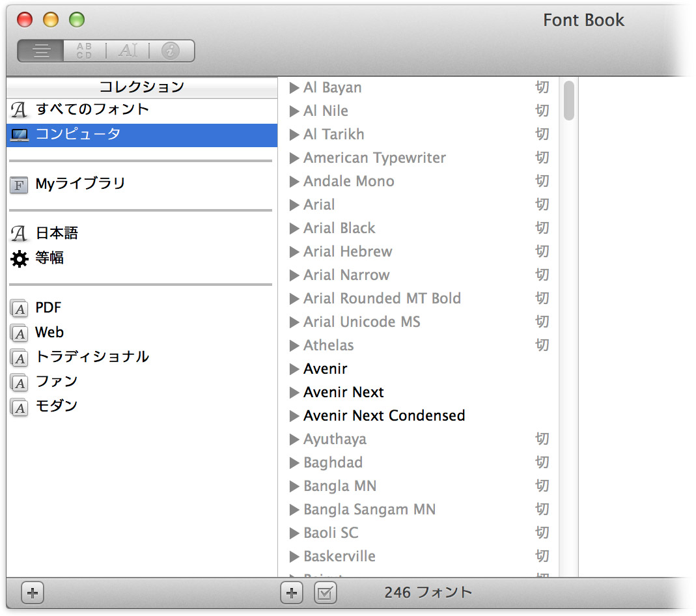Click the green zoom window button
The width and height of the screenshot is (696, 616).
pyautogui.click(x=77, y=20)
